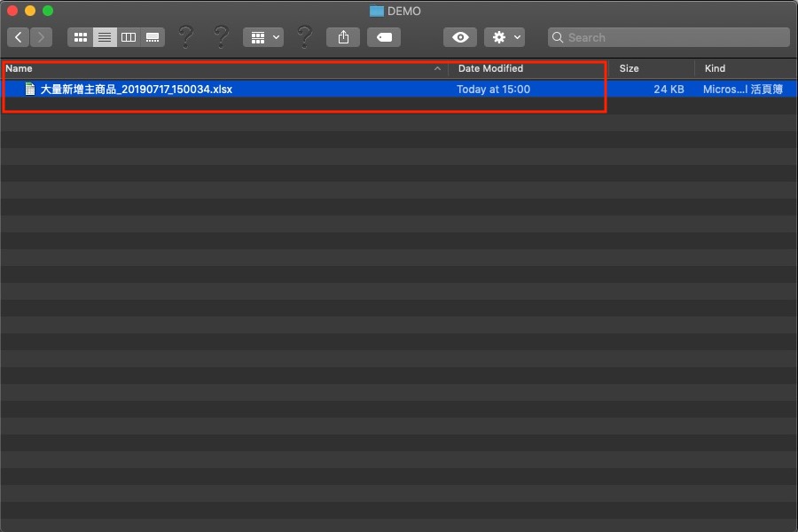Open the item grouping dropdown

click(x=263, y=37)
